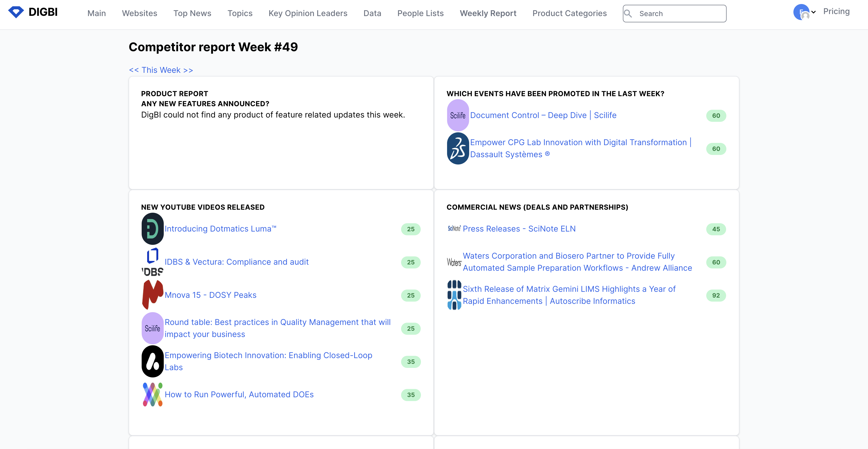This screenshot has height=449, width=868.
Task: Click the ANY NEW FEATURES ANNOUNCED heading
Action: click(x=205, y=104)
